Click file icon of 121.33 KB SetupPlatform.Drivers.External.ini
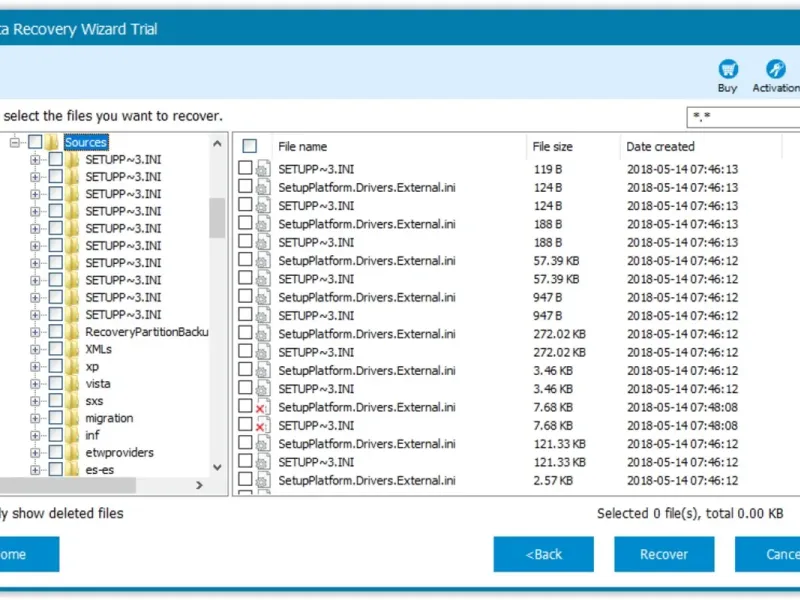The width and height of the screenshot is (800, 600). [x=263, y=444]
